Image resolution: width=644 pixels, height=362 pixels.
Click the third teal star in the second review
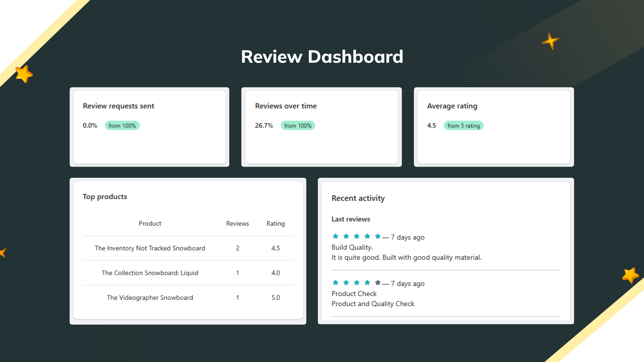pyautogui.click(x=357, y=282)
